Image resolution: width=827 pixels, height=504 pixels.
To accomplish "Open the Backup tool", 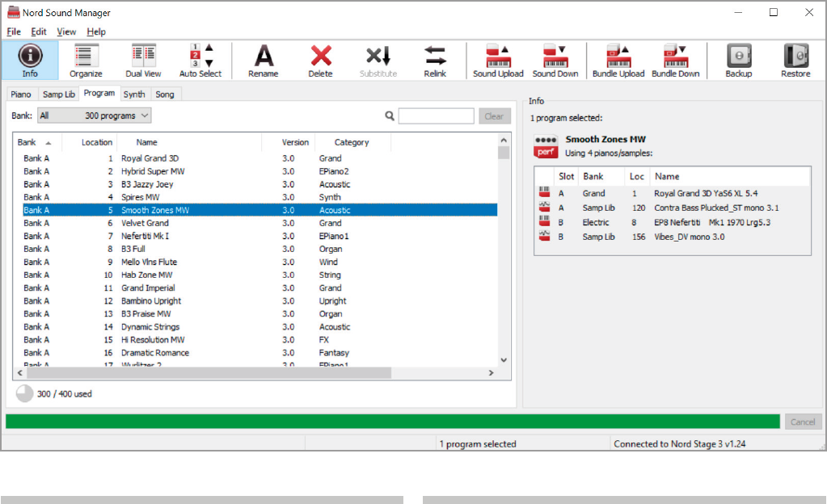I will tap(738, 61).
